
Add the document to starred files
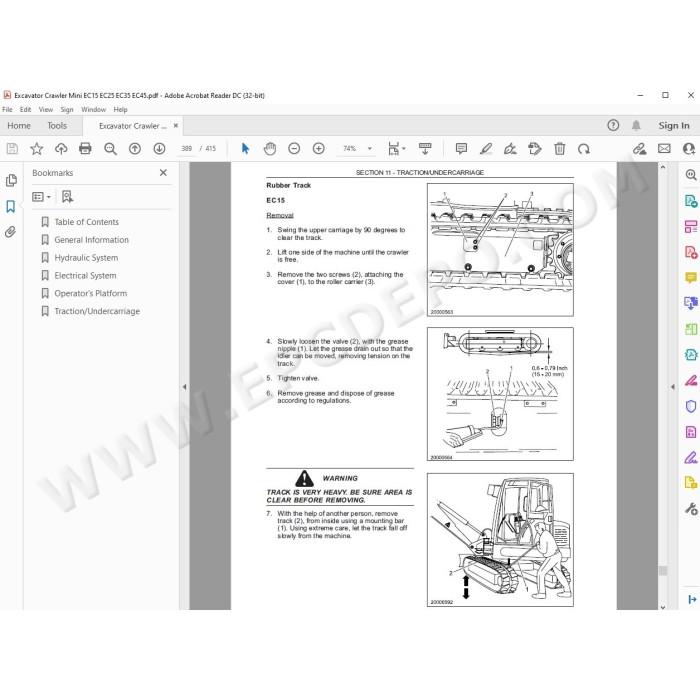(x=37, y=149)
